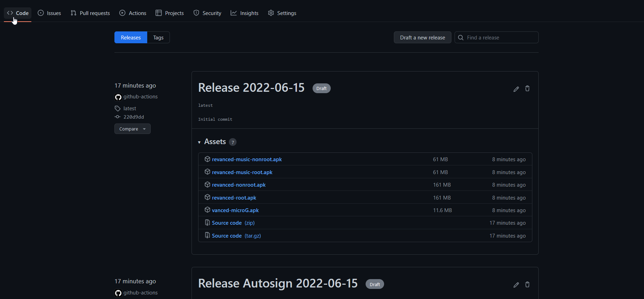Click zip file icon beside Source code (zip)
This screenshot has height=299, width=644.
tap(207, 223)
